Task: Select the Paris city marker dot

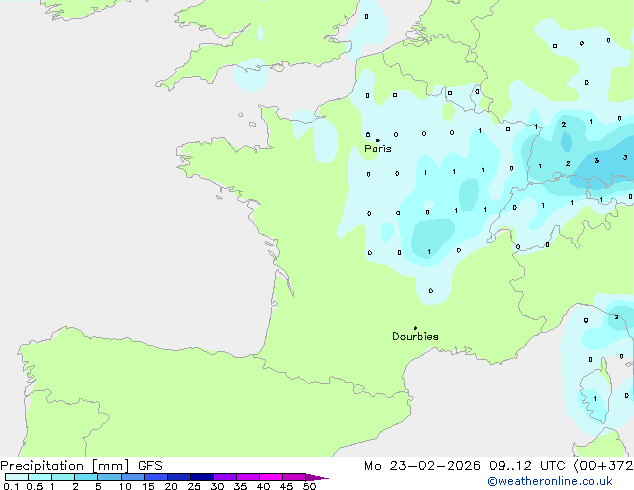Action: pyautogui.click(x=378, y=140)
